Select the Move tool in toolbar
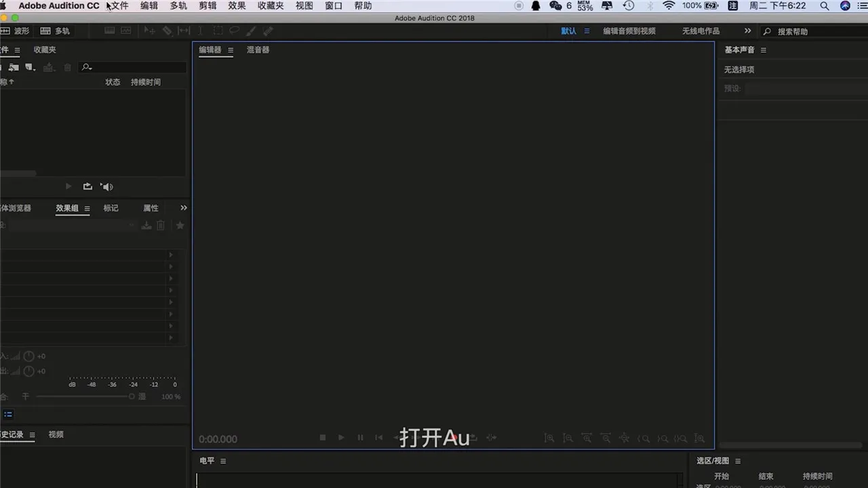Screen dimensions: 868x488 coord(149,31)
